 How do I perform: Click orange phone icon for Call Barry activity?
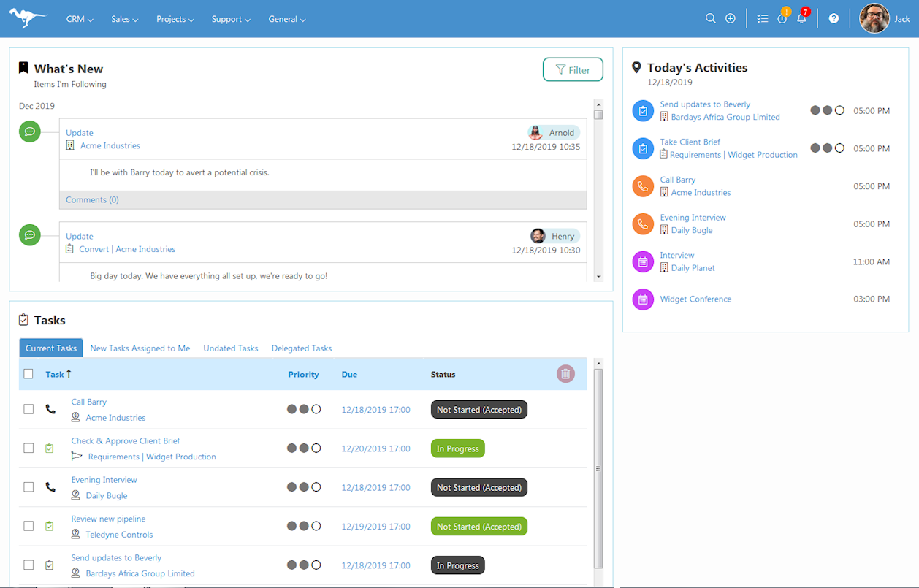coord(643,186)
